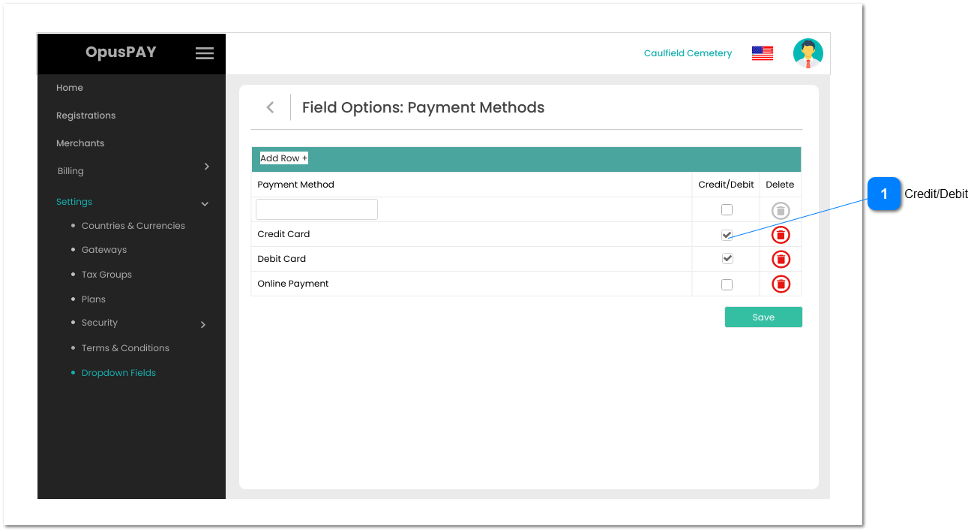Click the delete icon for Credit Card
This screenshot has height=532, width=980.
[x=781, y=234]
